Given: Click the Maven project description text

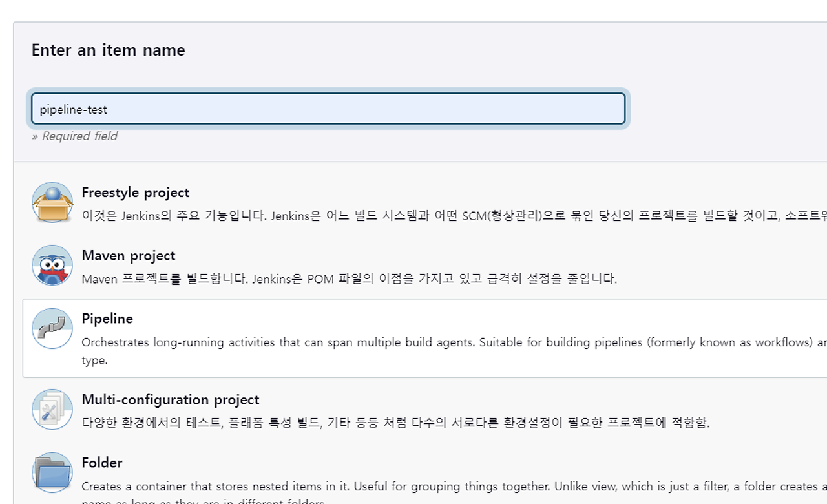Looking at the screenshot, I should click(349, 278).
